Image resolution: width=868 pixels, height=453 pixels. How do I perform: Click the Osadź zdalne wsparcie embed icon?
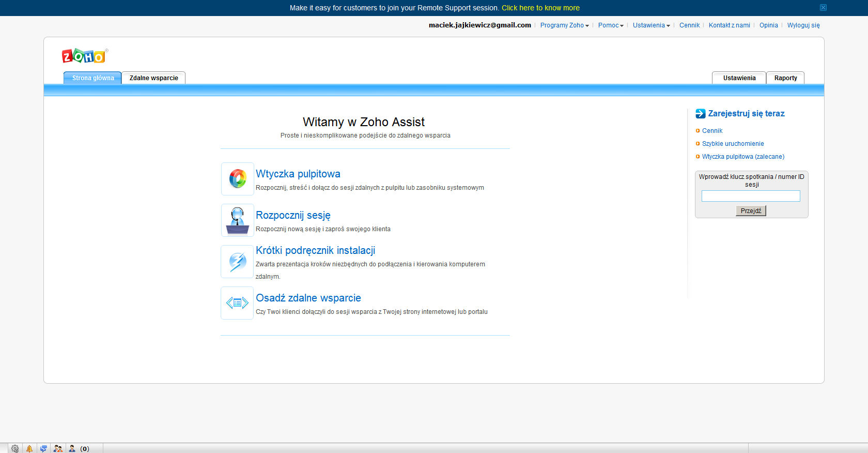pyautogui.click(x=238, y=303)
